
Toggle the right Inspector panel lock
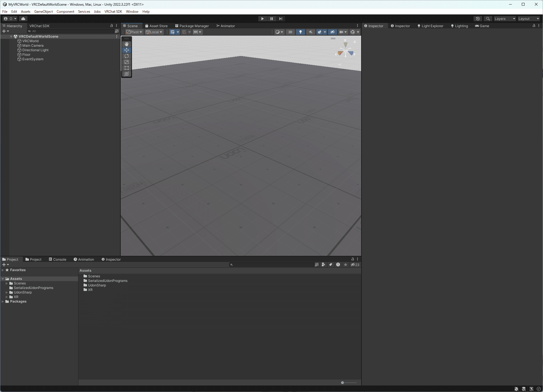coord(534,25)
